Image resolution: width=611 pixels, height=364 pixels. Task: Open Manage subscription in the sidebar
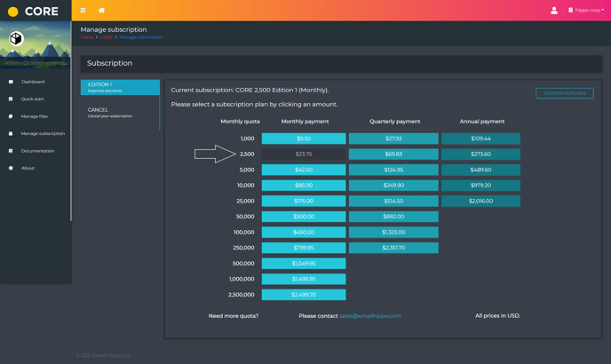coord(43,133)
